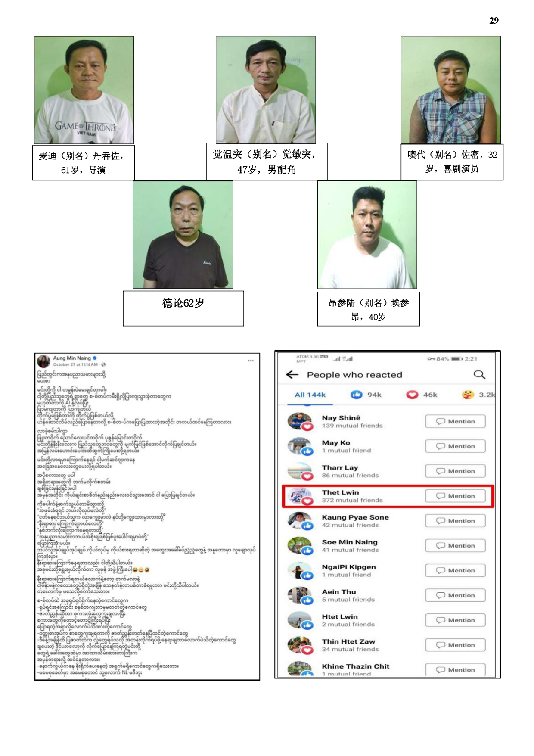The image size is (534, 756).
Task: Select the like reactions 94k tab
Action: pos(366,395)
